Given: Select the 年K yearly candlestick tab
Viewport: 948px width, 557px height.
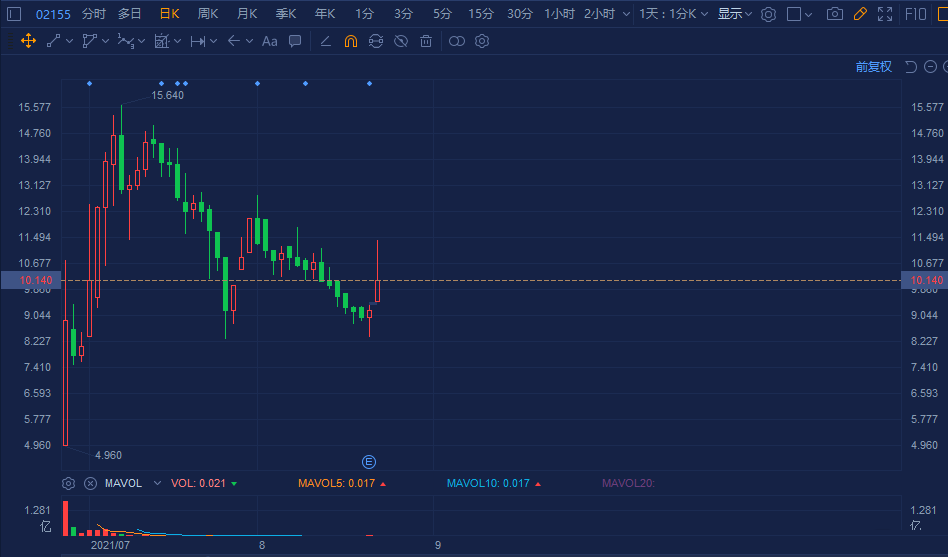Looking at the screenshot, I should (x=325, y=14).
